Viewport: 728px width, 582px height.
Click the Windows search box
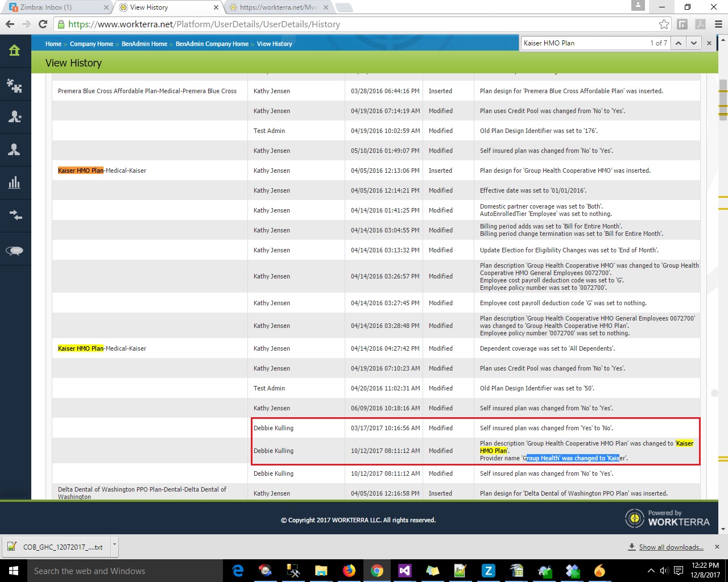(125, 571)
